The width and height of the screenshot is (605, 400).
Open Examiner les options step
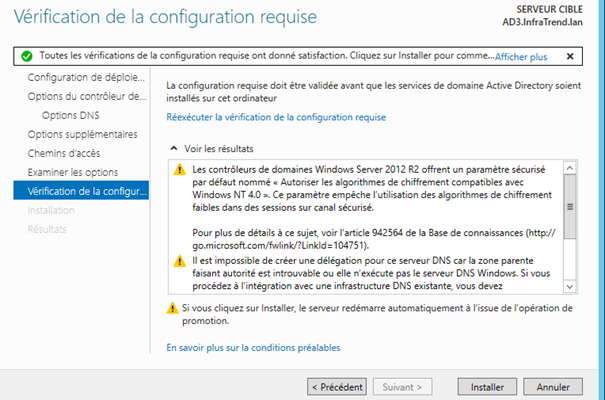click(x=73, y=172)
